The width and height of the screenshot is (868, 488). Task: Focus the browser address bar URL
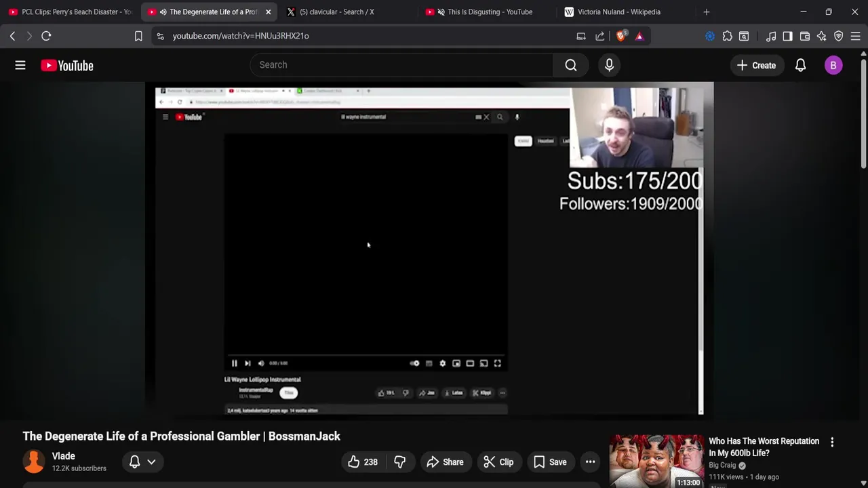(x=241, y=36)
